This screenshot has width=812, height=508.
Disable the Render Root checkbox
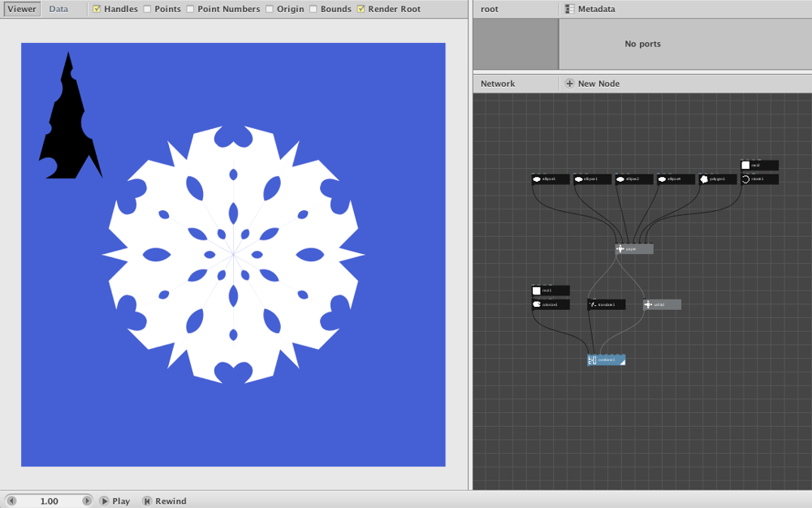point(361,9)
